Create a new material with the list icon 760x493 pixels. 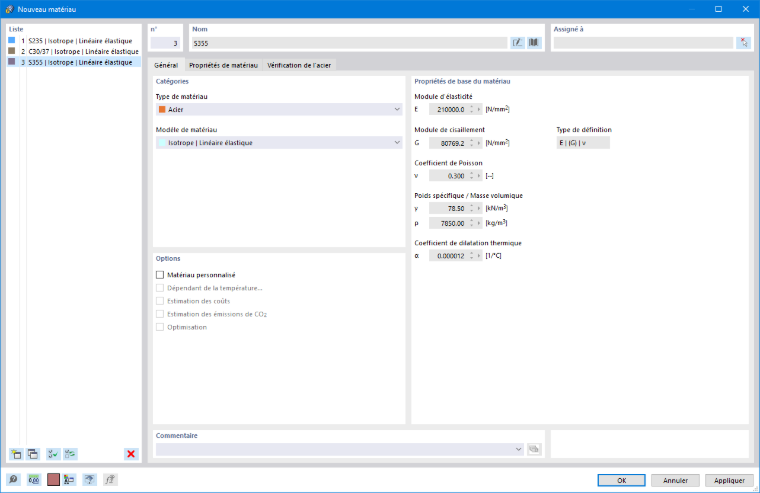tap(16, 454)
